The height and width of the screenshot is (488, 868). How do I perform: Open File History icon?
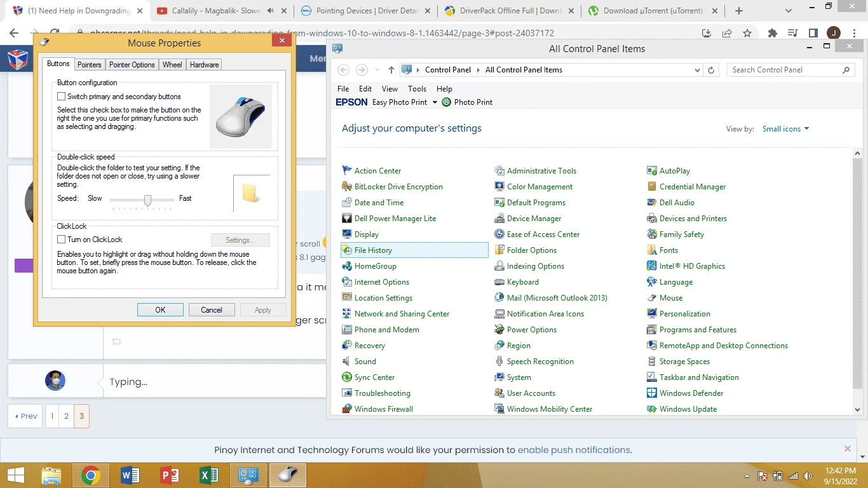click(x=347, y=250)
